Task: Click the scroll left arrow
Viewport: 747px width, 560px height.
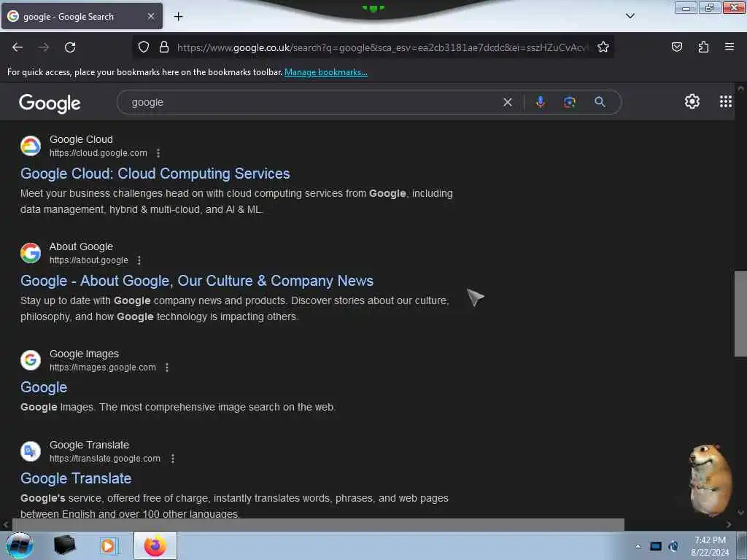Action: tap(5, 525)
